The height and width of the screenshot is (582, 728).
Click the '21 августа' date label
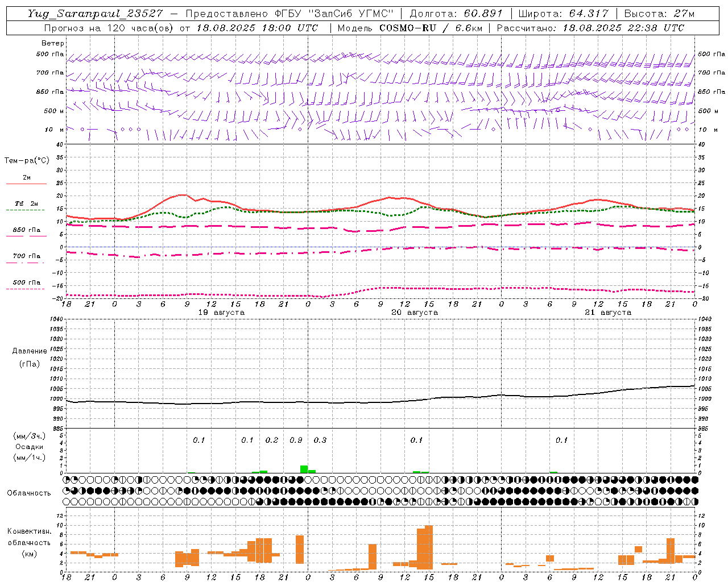(x=608, y=313)
